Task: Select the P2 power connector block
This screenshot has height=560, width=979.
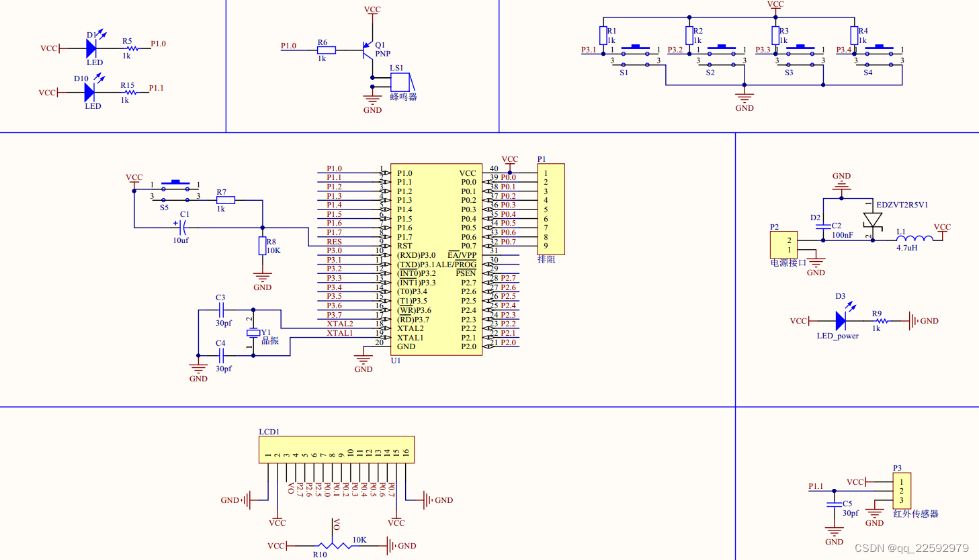Action: 783,245
